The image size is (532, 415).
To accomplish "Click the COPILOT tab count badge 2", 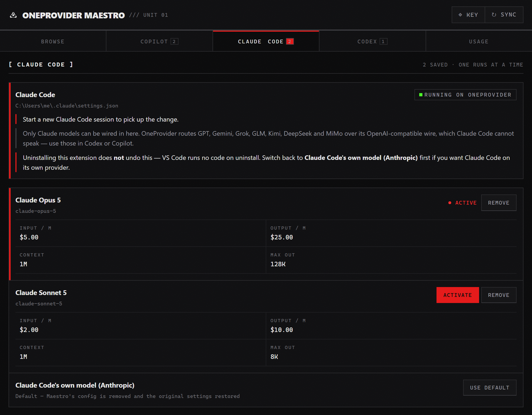I will [x=174, y=41].
